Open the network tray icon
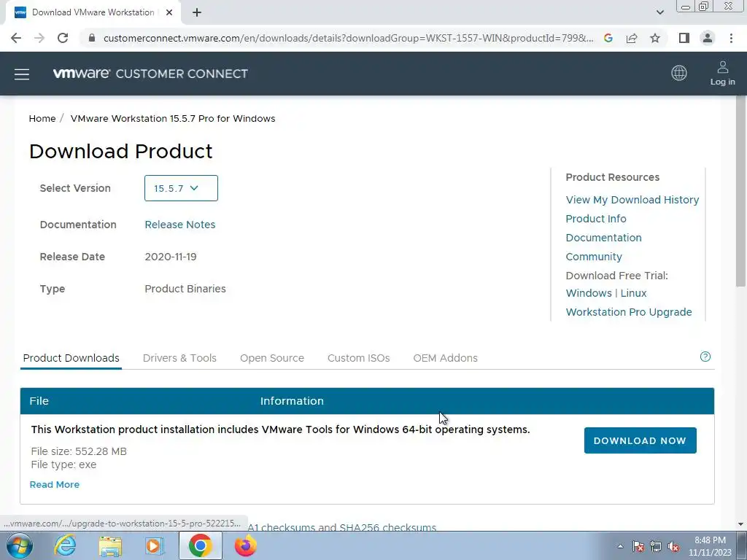The height and width of the screenshot is (560, 747). click(656, 547)
